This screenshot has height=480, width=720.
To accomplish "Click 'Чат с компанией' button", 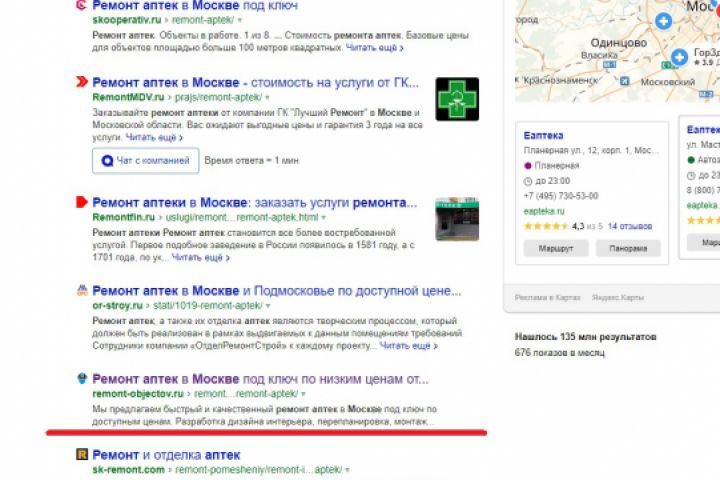I will tap(146, 161).
